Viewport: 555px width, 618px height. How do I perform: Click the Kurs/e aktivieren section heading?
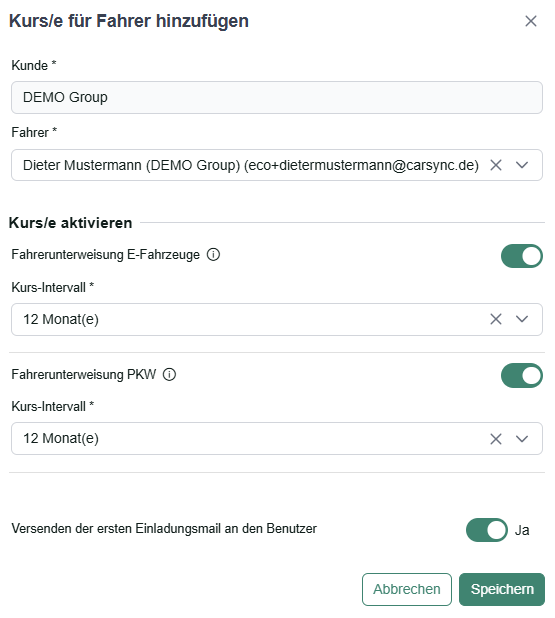click(x=71, y=223)
